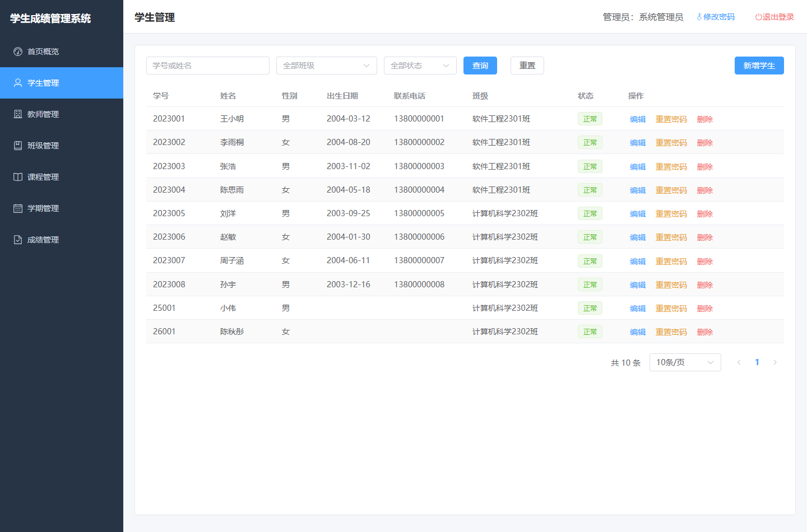Select page number 1 in pagination
The image size is (807, 532).
click(x=757, y=362)
